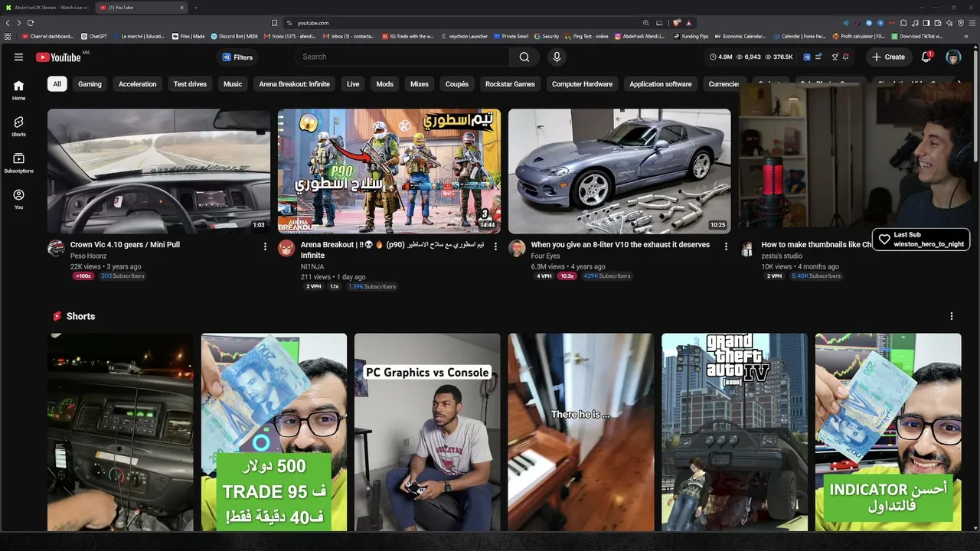
Task: Open video options for Arena Breakout video
Action: tap(495, 246)
